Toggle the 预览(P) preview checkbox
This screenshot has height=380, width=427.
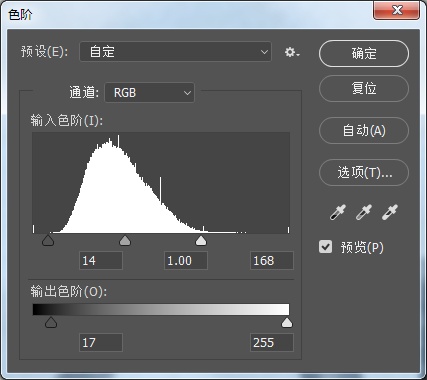pos(325,247)
